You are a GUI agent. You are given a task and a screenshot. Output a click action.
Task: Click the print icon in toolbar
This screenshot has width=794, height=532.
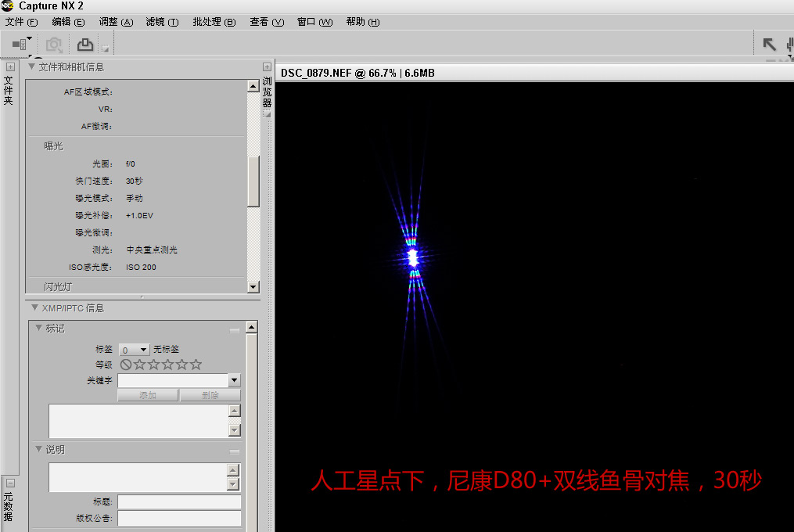point(85,45)
